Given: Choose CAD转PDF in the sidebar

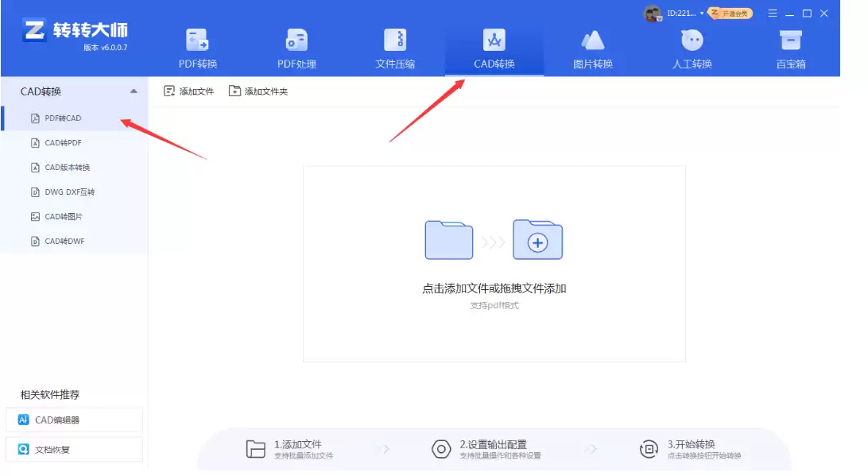Looking at the screenshot, I should 63,143.
